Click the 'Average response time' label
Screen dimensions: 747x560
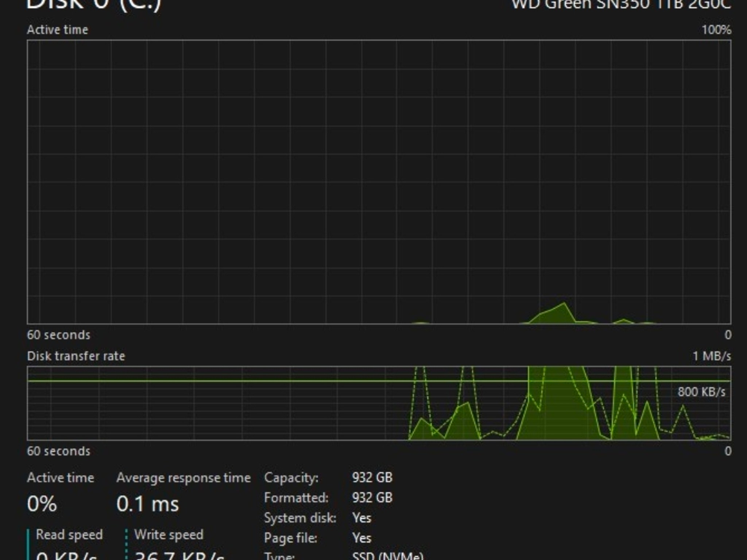[183, 478]
